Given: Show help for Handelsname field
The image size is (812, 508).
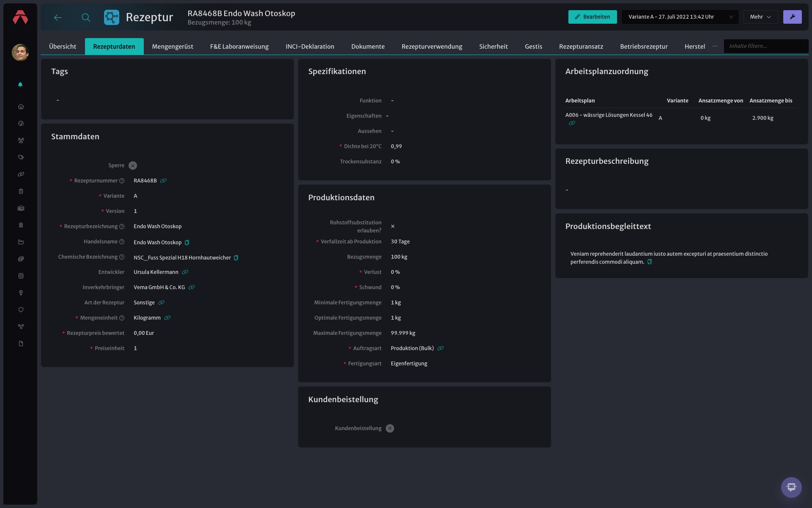Looking at the screenshot, I should [122, 242].
